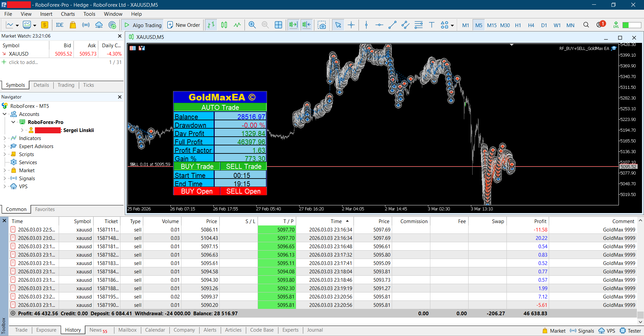Click the BUY Trade button on GoldMaxEA panel
This screenshot has width=644, height=336.
(197, 166)
